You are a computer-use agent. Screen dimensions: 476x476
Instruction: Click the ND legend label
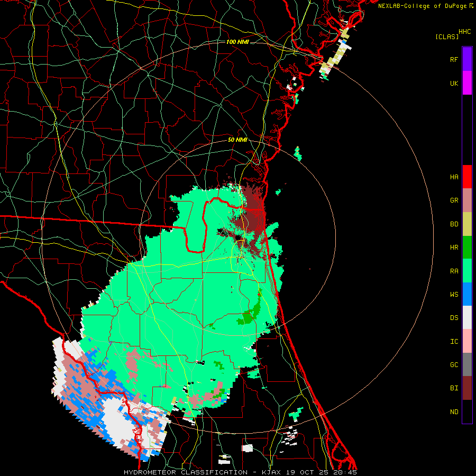click(454, 412)
